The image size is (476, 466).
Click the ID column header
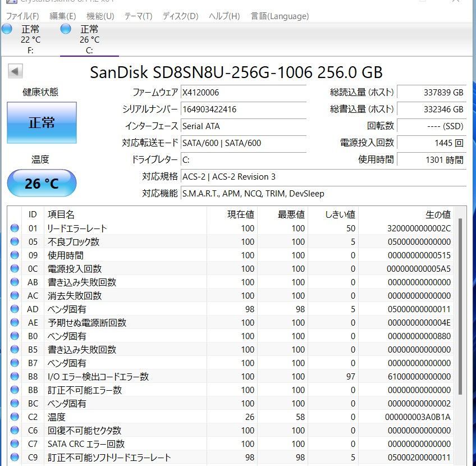[x=33, y=214]
